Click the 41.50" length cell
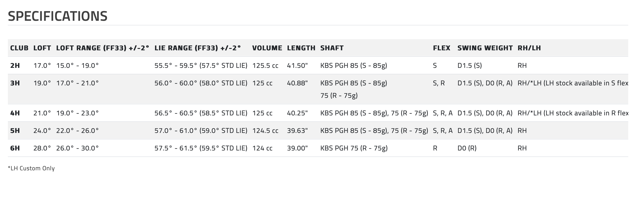 pyautogui.click(x=297, y=66)
